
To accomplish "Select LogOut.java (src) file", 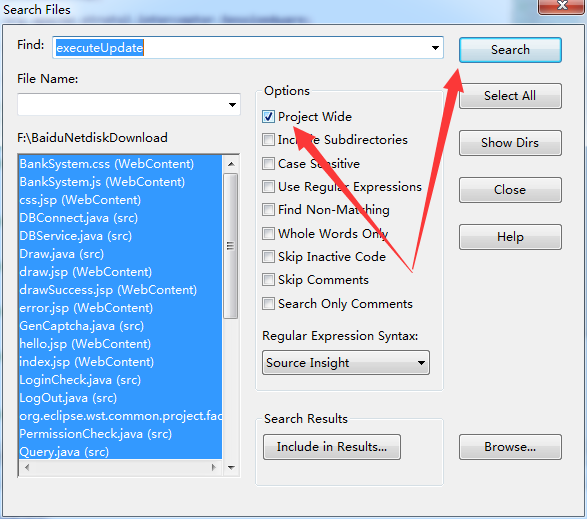I will pos(120,398).
